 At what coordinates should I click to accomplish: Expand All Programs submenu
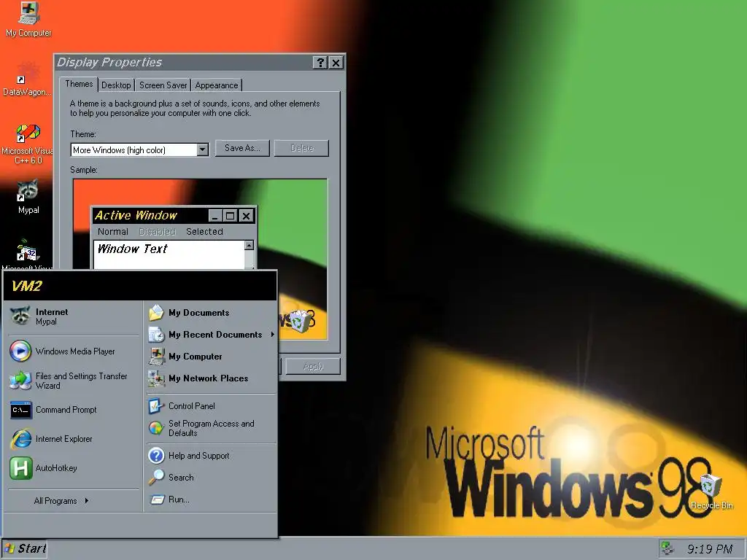coord(61,500)
